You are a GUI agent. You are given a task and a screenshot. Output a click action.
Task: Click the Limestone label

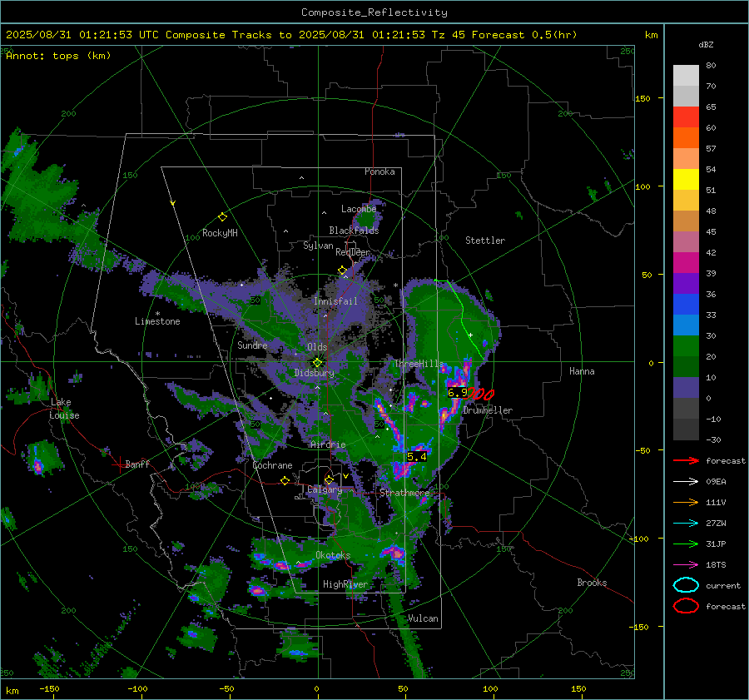tap(157, 321)
